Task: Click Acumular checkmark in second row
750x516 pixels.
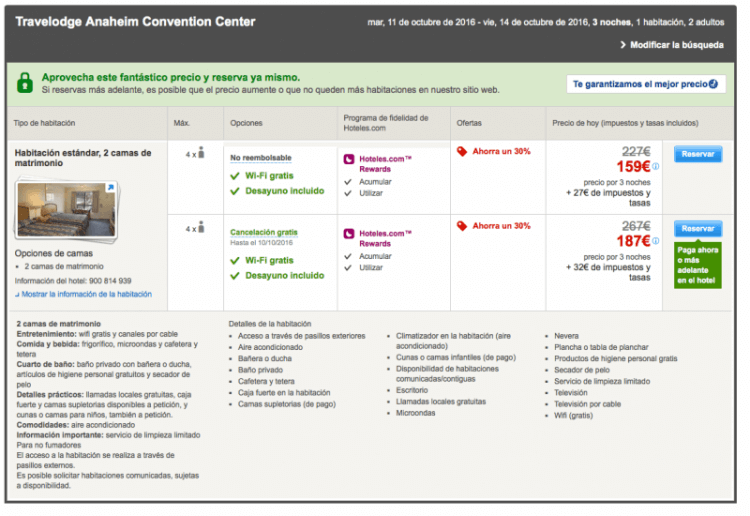Action: click(348, 257)
